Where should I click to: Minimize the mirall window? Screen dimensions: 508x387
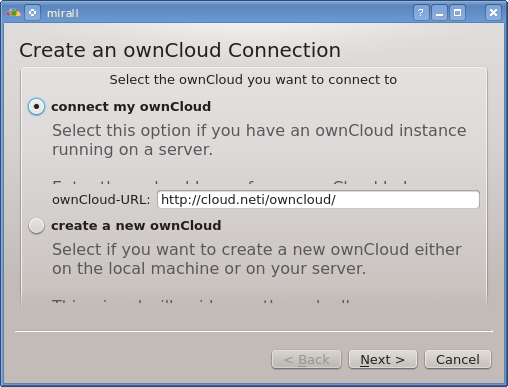(439, 13)
